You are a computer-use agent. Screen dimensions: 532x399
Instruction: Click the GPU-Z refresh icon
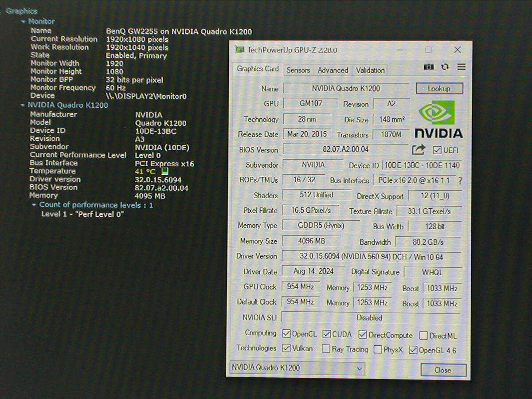[x=445, y=67]
